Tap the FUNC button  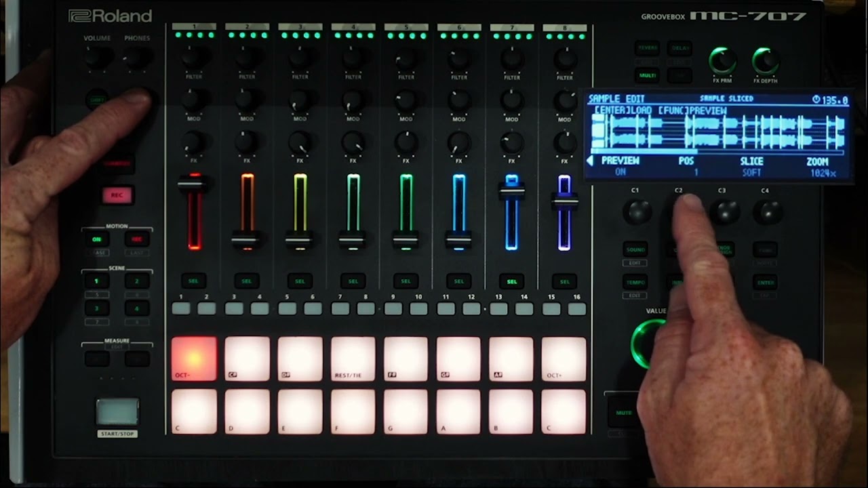tap(765, 249)
